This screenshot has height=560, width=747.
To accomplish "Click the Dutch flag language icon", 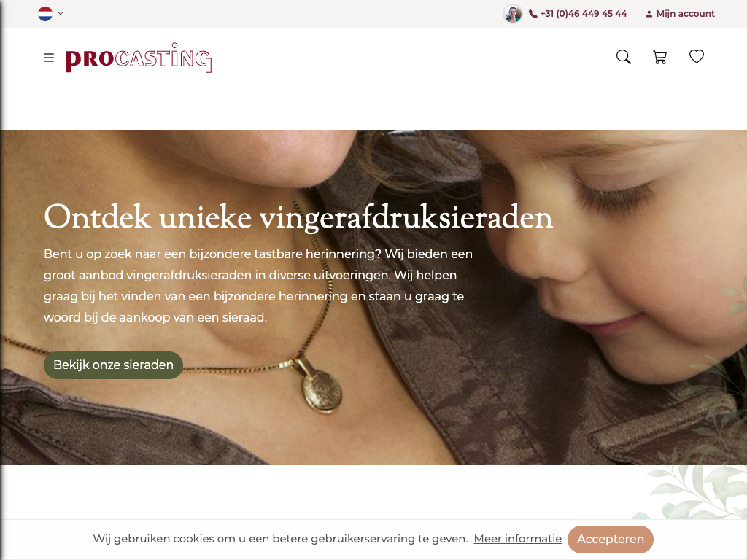I will point(45,13).
